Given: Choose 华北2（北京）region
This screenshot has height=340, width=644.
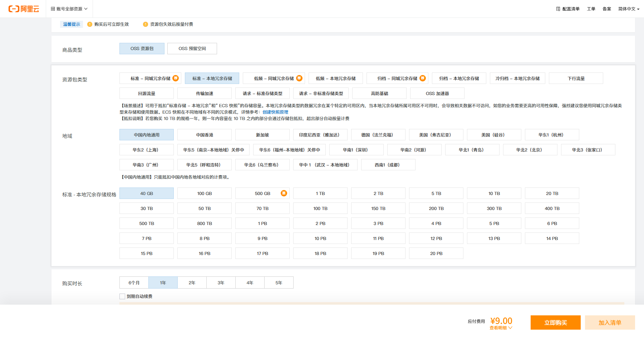Looking at the screenshot, I should tap(530, 150).
